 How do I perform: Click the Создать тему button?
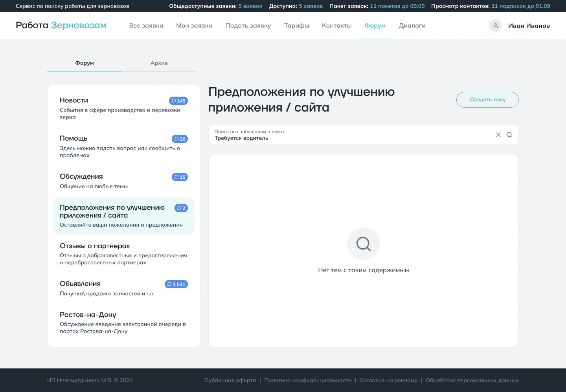point(487,100)
